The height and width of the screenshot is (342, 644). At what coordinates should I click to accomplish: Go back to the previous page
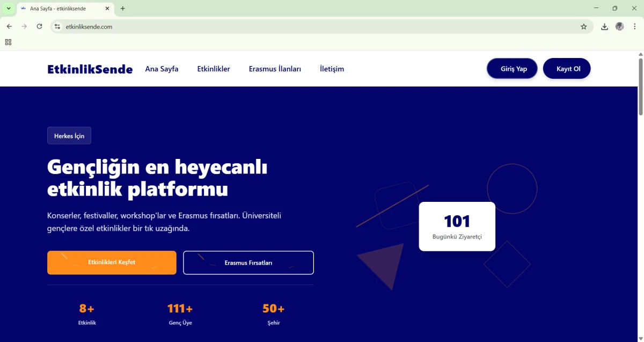click(x=9, y=26)
